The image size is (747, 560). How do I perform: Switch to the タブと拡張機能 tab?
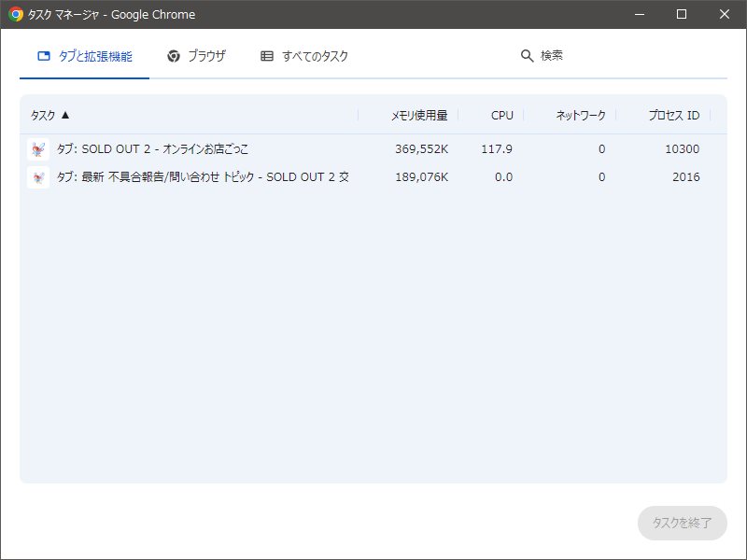pos(84,56)
